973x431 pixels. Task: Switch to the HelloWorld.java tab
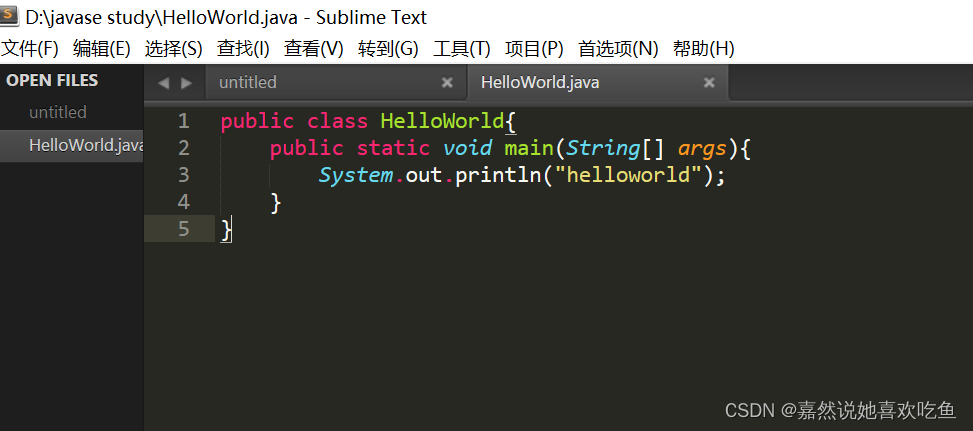point(597,82)
